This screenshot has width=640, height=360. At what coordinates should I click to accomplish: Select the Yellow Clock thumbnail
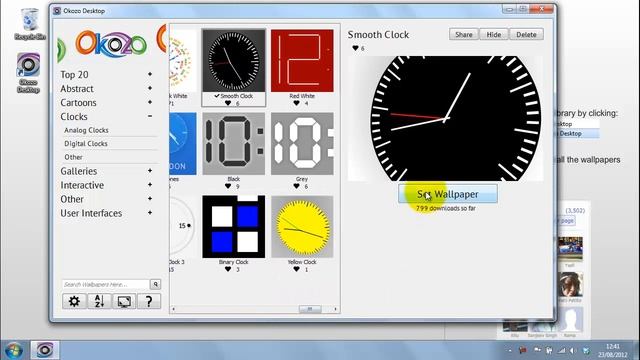pos(302,227)
